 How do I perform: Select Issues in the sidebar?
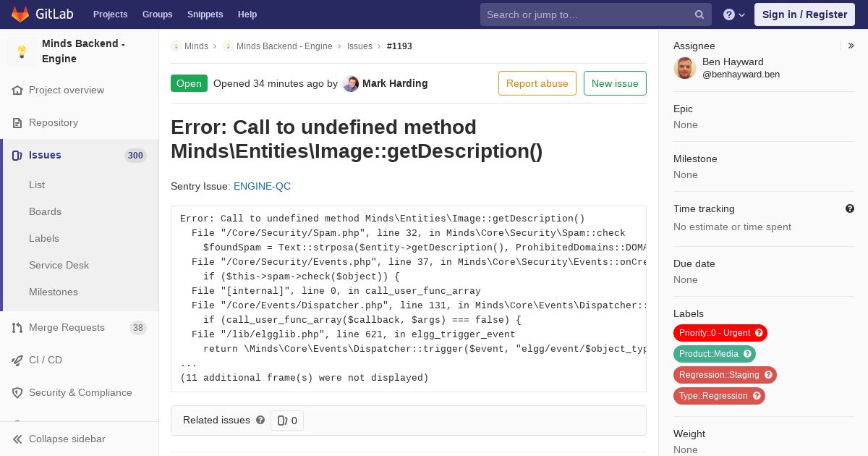(x=45, y=156)
